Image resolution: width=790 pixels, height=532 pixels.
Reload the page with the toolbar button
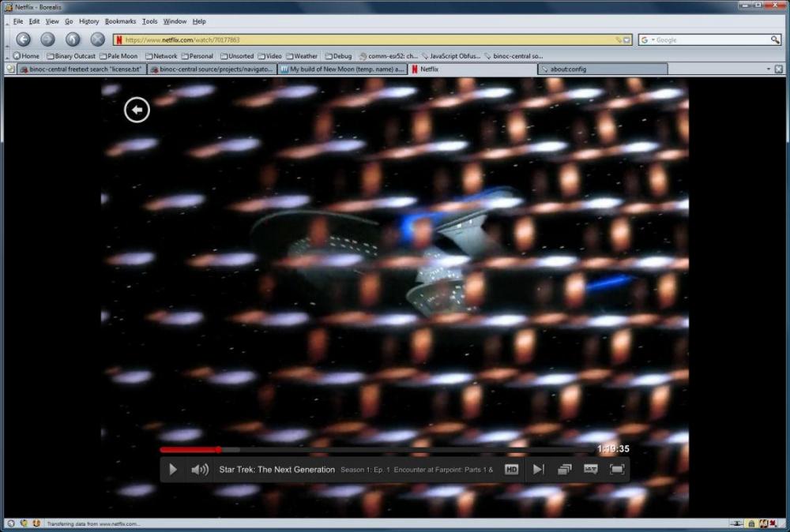click(73, 39)
